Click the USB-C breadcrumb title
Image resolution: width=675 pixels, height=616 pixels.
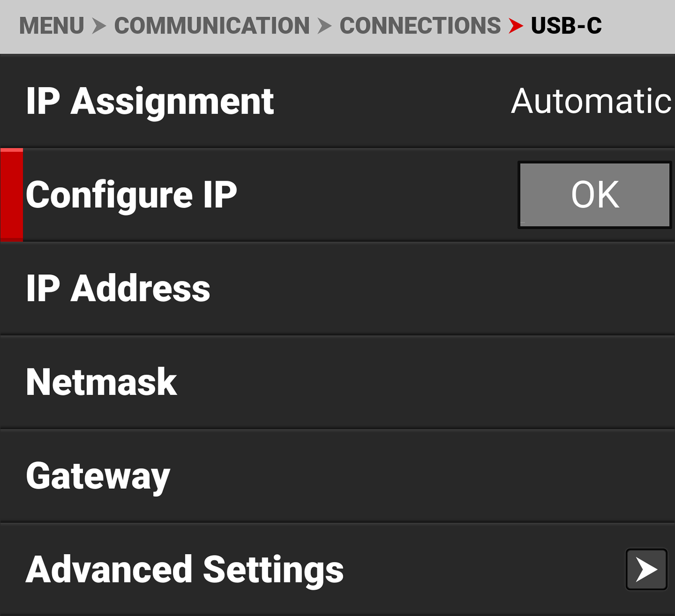(x=566, y=26)
